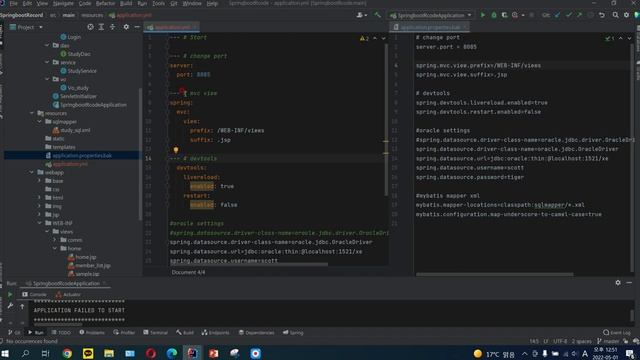The image size is (640, 360).
Task: Start debugging with the Debug bug icon
Action: [x=494, y=15]
